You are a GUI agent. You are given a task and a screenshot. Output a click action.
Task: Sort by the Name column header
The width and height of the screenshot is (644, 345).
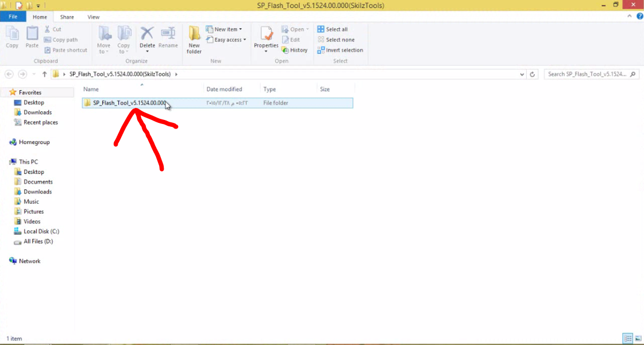click(142, 89)
